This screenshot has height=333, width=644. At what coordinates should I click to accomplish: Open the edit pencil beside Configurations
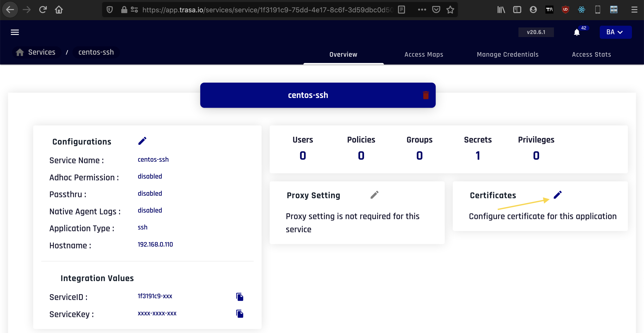[142, 141]
